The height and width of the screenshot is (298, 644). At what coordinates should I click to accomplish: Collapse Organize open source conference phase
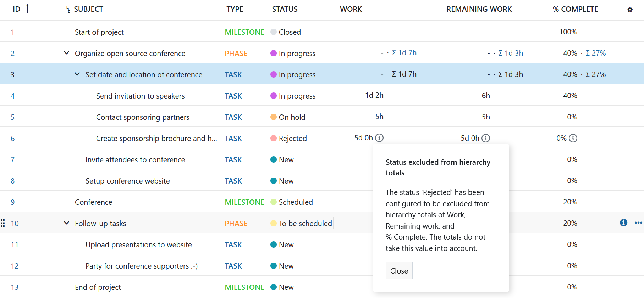click(66, 53)
